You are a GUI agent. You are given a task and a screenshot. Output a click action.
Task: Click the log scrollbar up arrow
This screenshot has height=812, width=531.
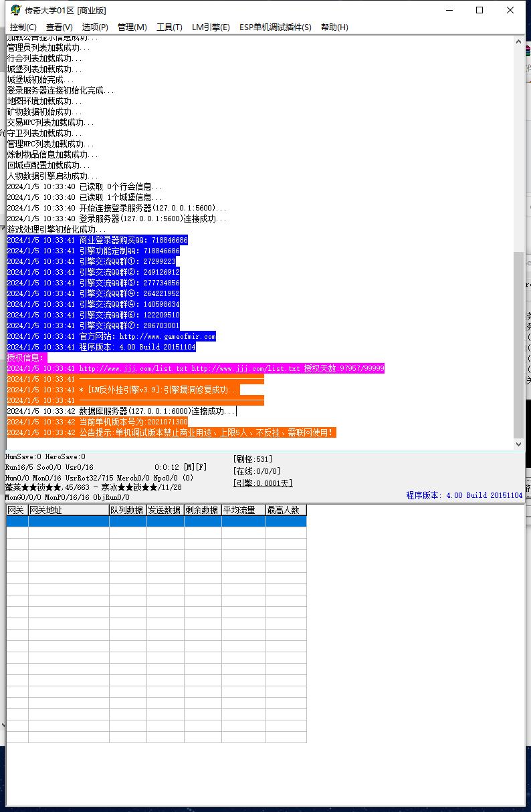click(x=518, y=41)
